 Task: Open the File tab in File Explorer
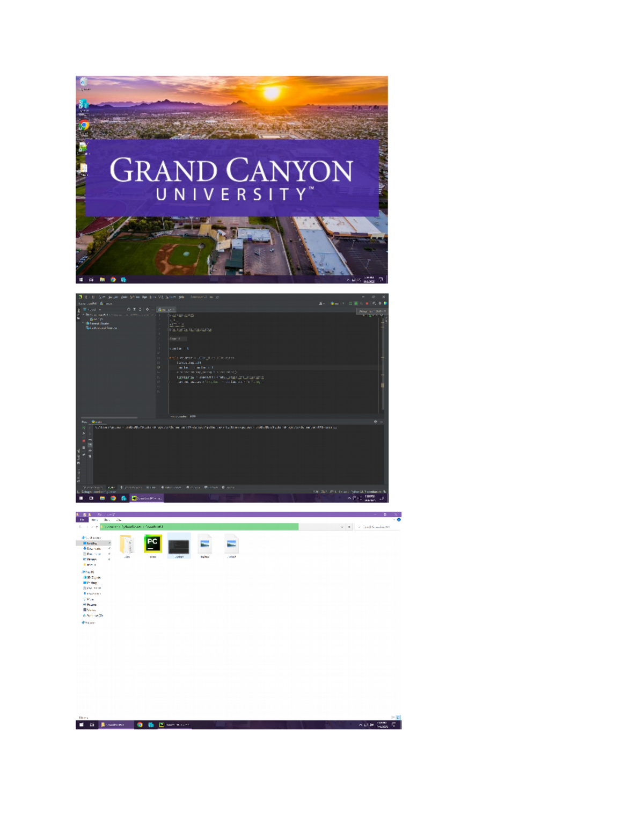click(82, 520)
